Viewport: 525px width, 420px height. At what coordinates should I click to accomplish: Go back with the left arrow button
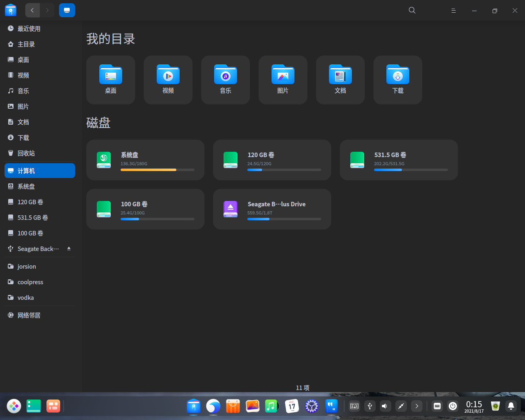(x=32, y=10)
